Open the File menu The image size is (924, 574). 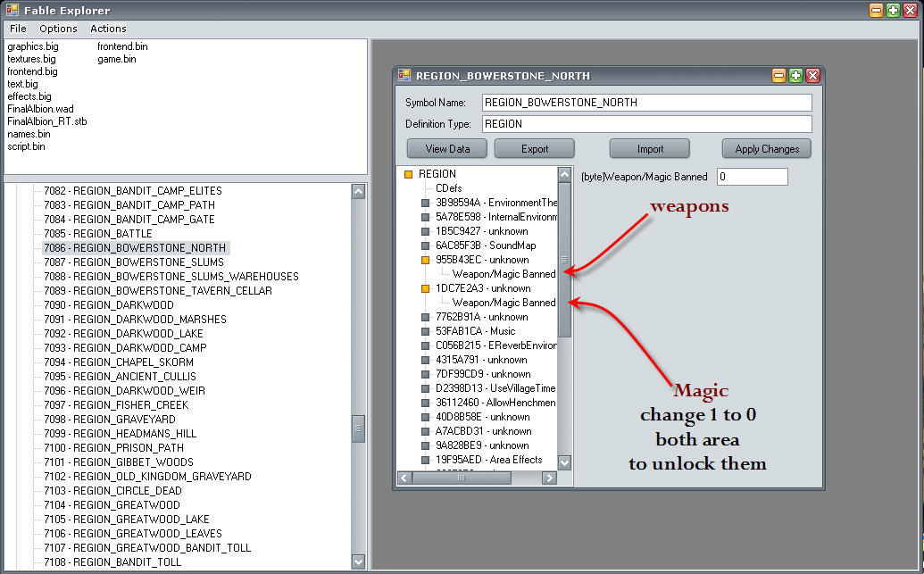[18, 29]
